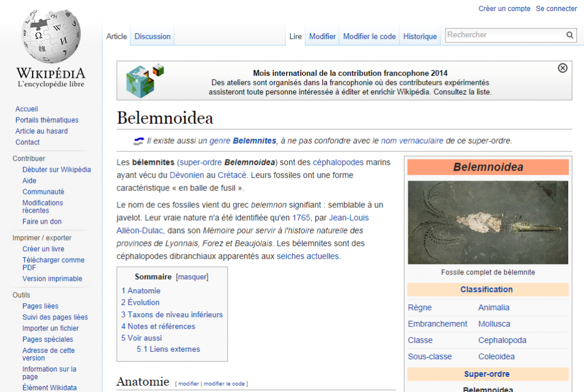Click the Contact sidebar link
This screenshot has width=584, height=392.
(27, 142)
